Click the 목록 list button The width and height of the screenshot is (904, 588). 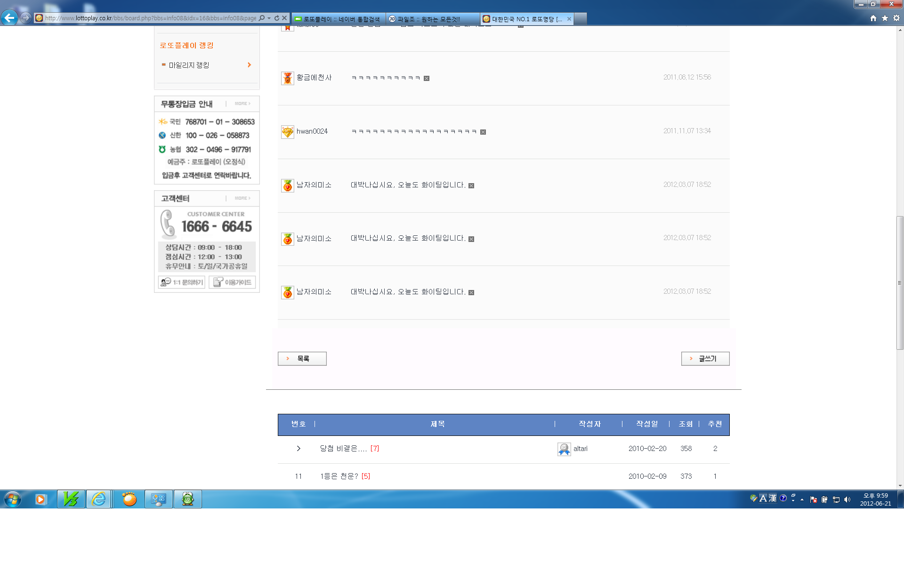pyautogui.click(x=302, y=359)
